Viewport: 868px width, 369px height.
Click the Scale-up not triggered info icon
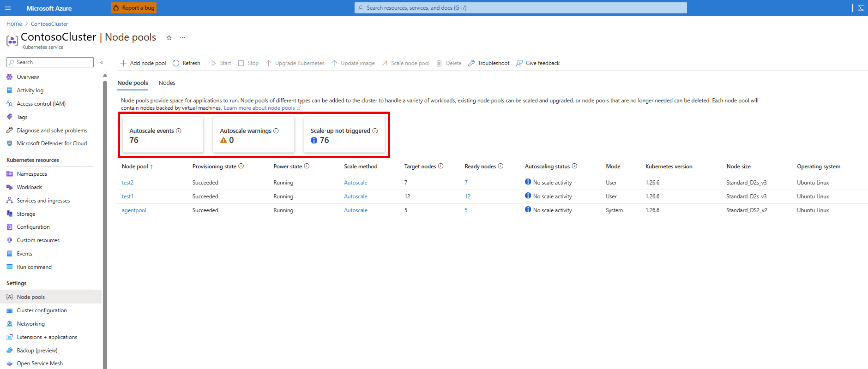click(x=375, y=131)
